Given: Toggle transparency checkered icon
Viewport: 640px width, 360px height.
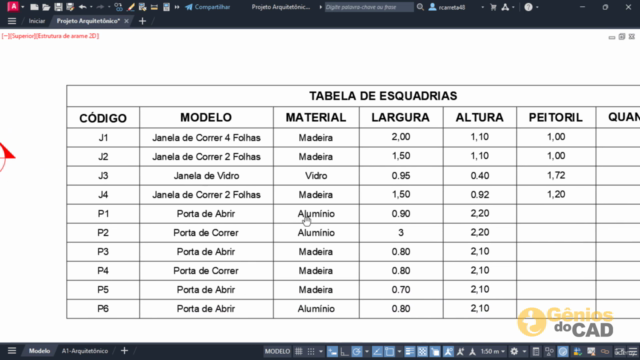Looking at the screenshot, I should click(x=422, y=351).
